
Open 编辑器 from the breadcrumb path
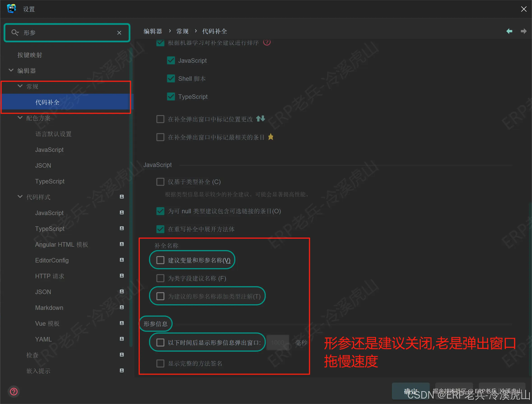pyautogui.click(x=152, y=31)
